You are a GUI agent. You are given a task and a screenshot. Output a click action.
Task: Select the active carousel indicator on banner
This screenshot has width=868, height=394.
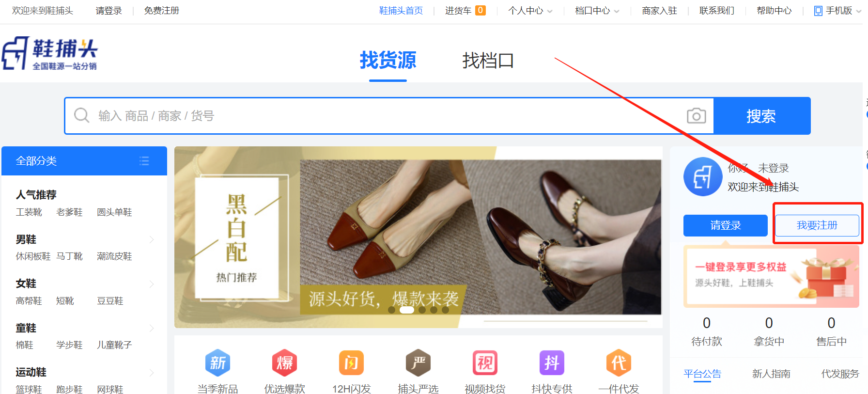406,310
